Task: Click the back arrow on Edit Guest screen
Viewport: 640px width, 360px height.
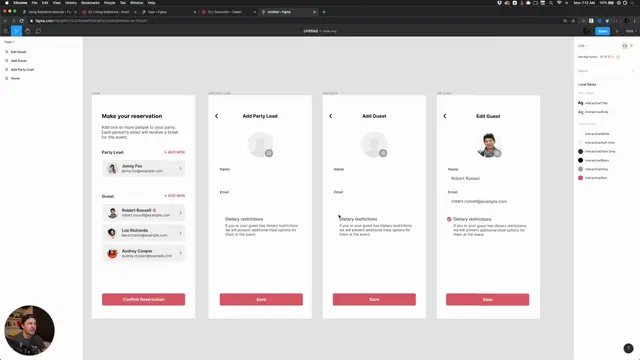Action: tap(445, 116)
